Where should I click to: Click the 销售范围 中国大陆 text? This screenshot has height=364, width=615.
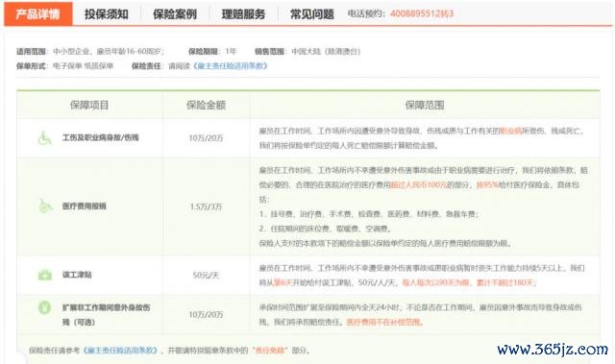point(307,51)
